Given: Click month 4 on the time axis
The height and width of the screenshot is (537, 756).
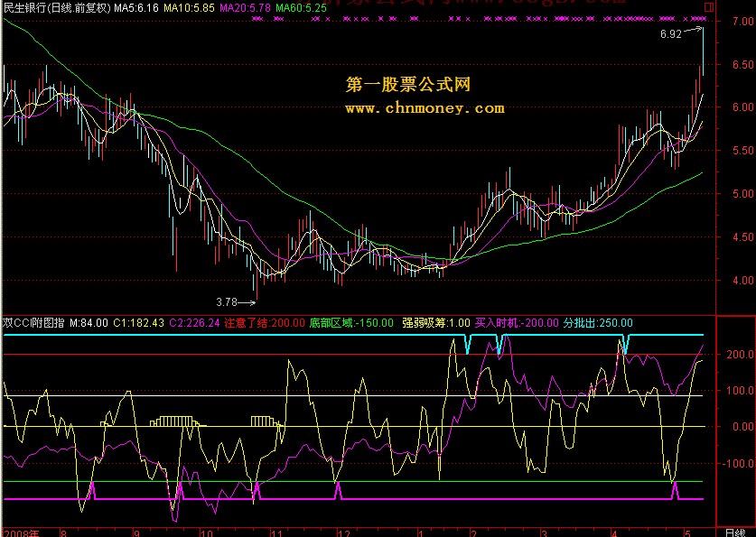Looking at the screenshot, I should [x=614, y=533].
